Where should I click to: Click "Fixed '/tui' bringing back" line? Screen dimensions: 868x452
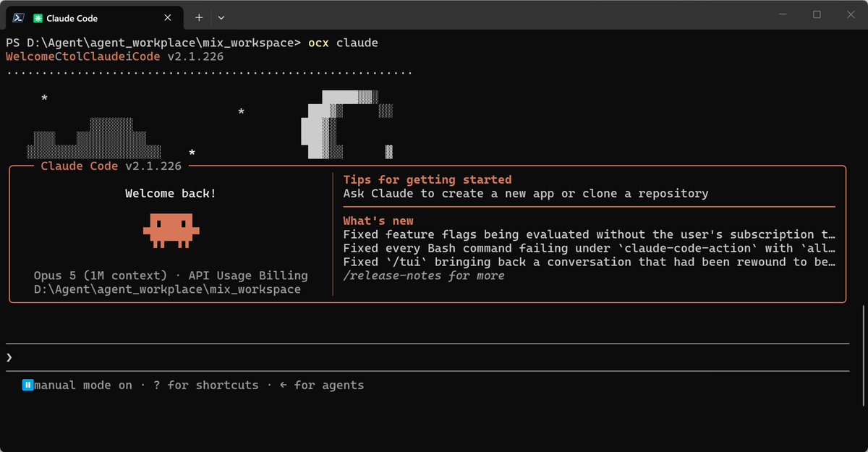[590, 262]
